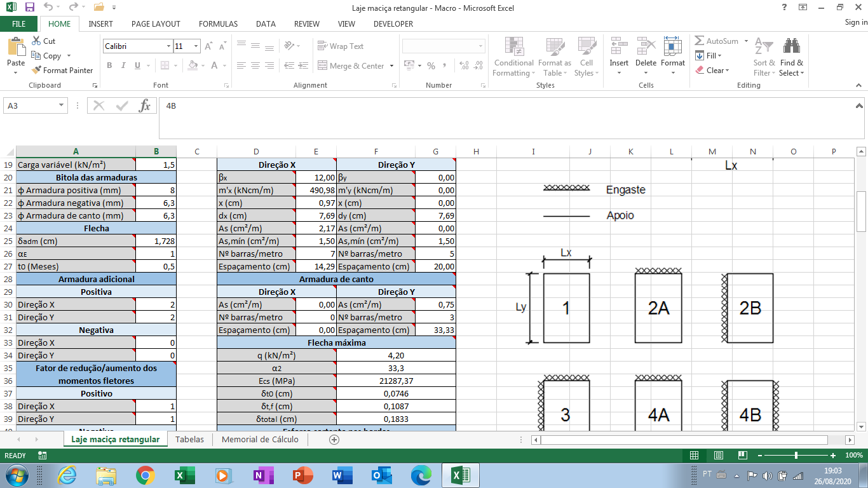The height and width of the screenshot is (488, 868).
Task: Save the workbook using the Save icon
Action: (29, 8)
